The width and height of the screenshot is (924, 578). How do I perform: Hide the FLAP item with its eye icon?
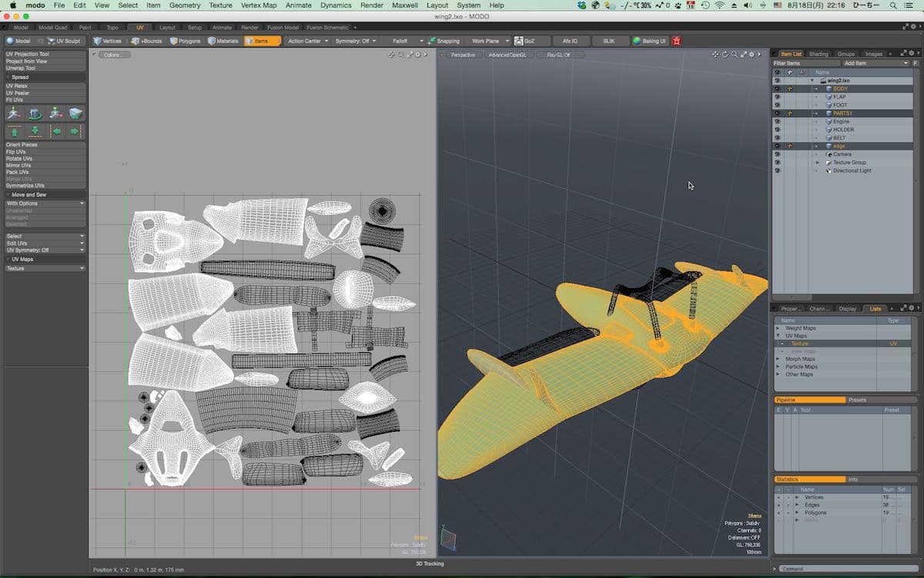pos(777,97)
